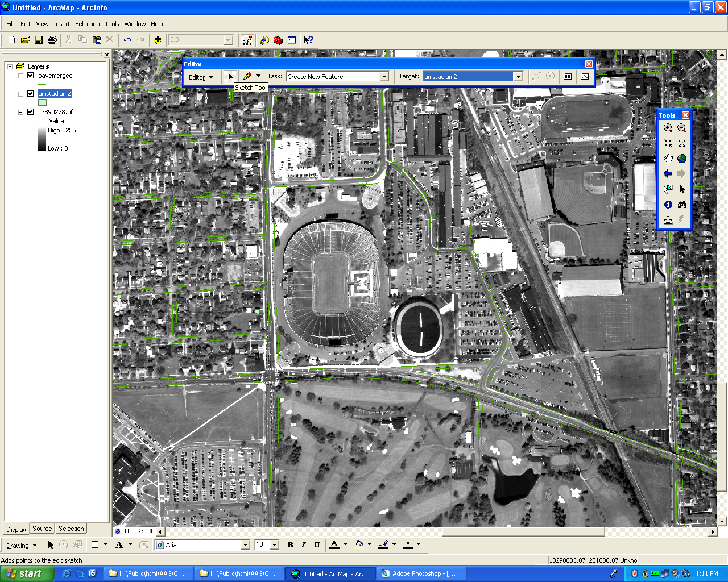Image resolution: width=728 pixels, height=582 pixels.
Task: Click the Add Data button
Action: tap(158, 40)
